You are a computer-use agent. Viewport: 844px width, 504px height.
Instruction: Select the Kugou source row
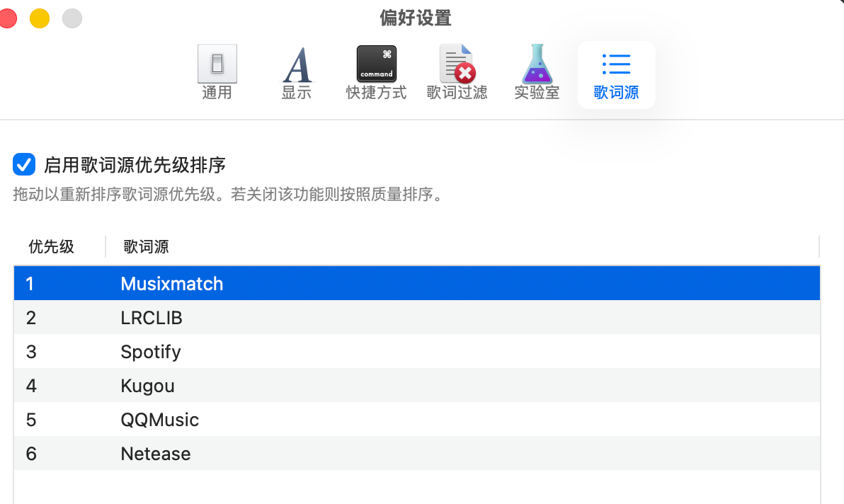click(x=147, y=386)
